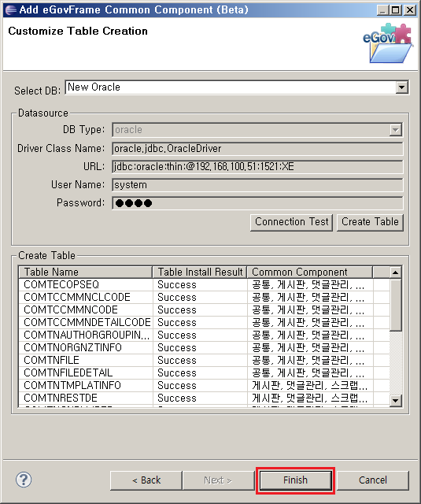Select the COMTNTMPLATINFO row
Viewport: 421px width, 504px height.
(x=205, y=385)
